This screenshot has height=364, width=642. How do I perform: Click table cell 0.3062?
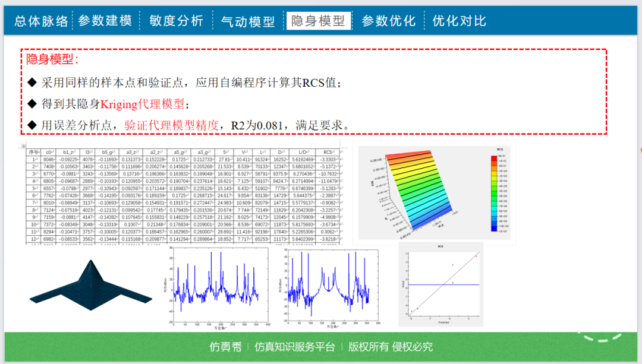coord(328,232)
